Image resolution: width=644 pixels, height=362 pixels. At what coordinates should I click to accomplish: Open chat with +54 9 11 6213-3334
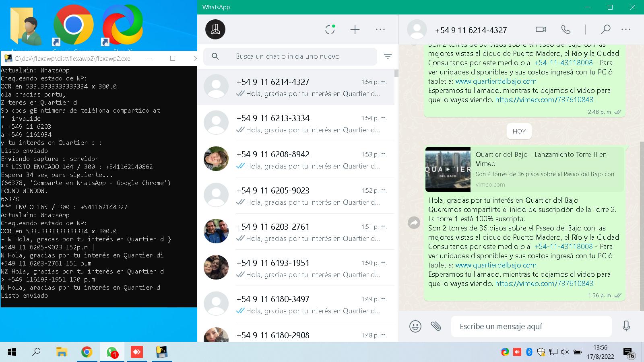click(x=296, y=123)
